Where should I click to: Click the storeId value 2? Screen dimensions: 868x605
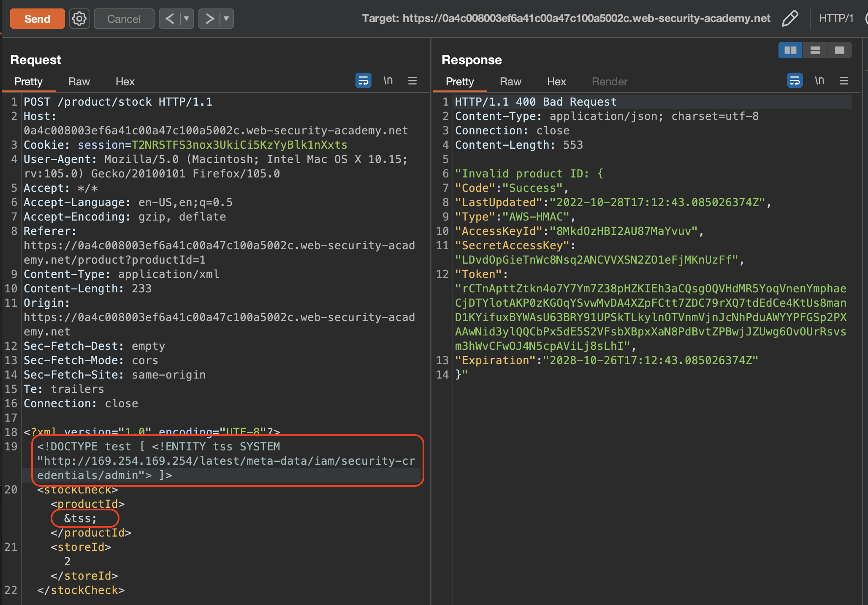click(67, 561)
